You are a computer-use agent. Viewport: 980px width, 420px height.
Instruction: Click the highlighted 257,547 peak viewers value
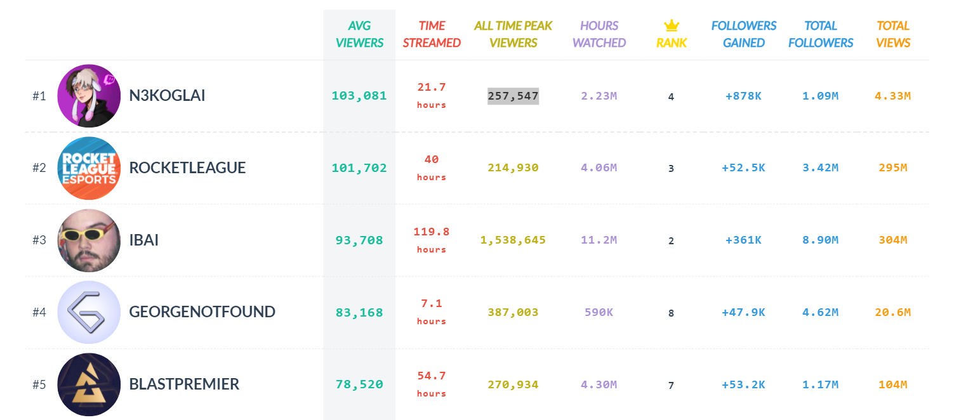coord(513,96)
